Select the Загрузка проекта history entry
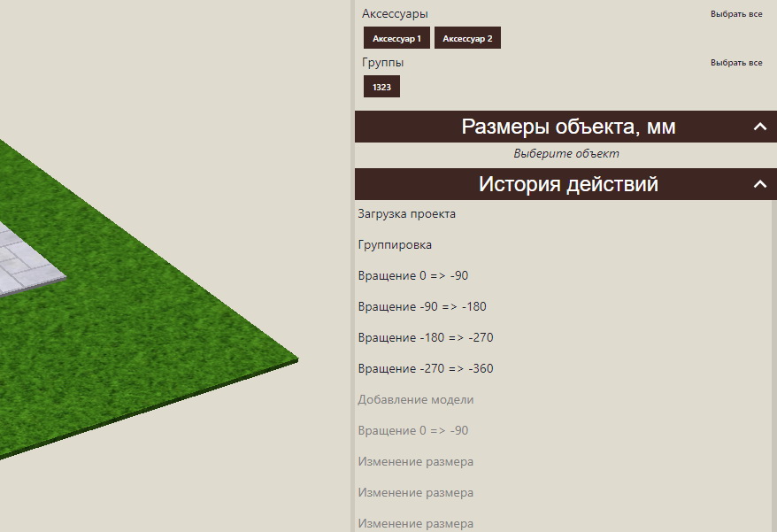Screen dimensions: 777x532 click(x=406, y=213)
